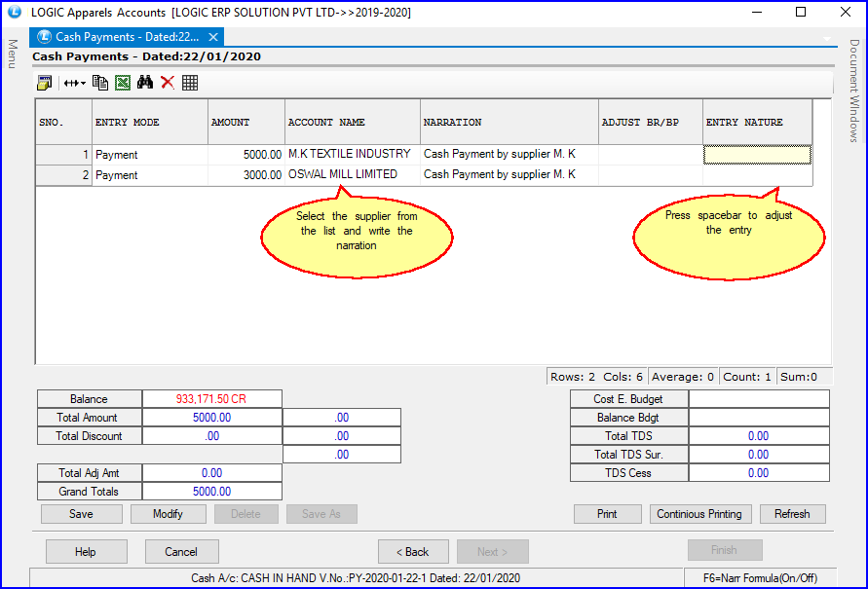Click Continious Printing button
Screen dimensions: 868x589
(x=699, y=514)
